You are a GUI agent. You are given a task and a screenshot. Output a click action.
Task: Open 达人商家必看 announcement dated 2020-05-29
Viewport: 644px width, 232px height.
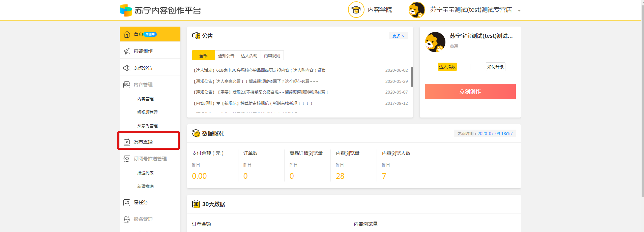coord(256,81)
